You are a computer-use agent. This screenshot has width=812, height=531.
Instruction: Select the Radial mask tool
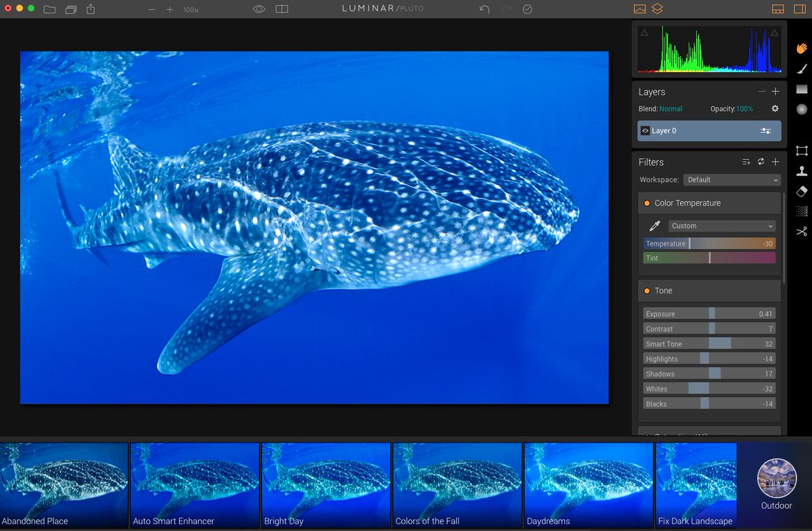802,109
